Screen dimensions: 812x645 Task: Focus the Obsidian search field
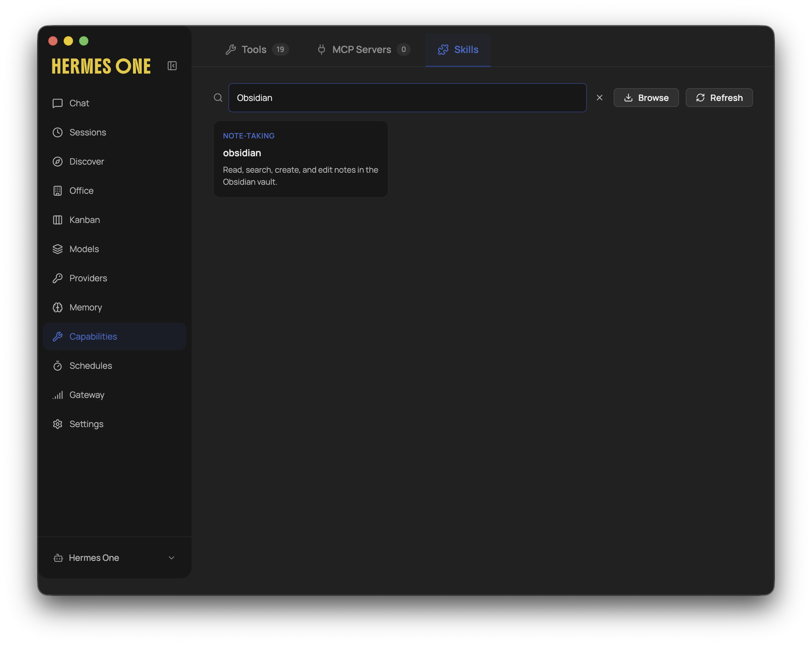coord(407,98)
